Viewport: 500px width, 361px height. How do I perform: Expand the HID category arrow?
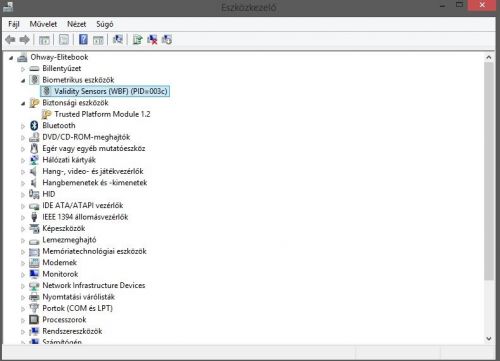[x=23, y=195]
